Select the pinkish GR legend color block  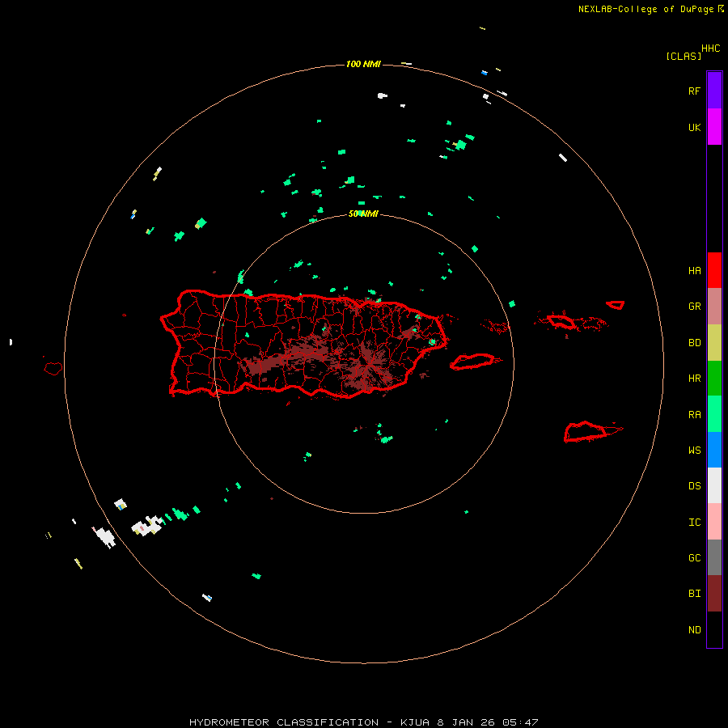714,307
